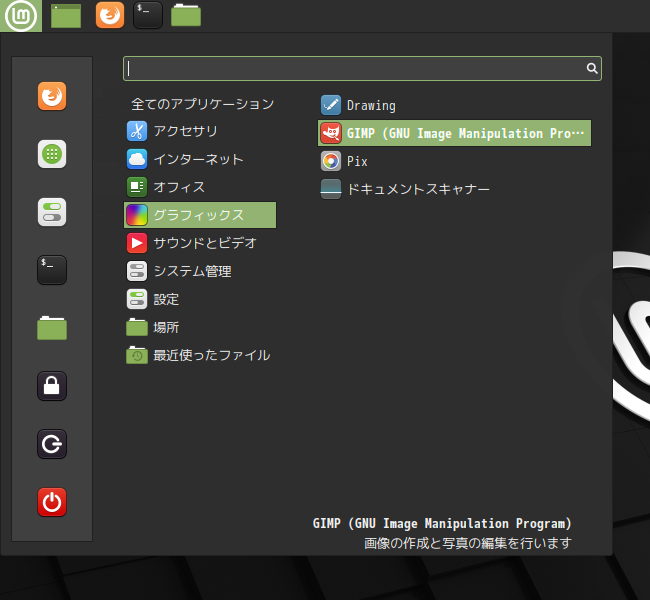
Task: Select the インターネット category
Action: point(200,159)
